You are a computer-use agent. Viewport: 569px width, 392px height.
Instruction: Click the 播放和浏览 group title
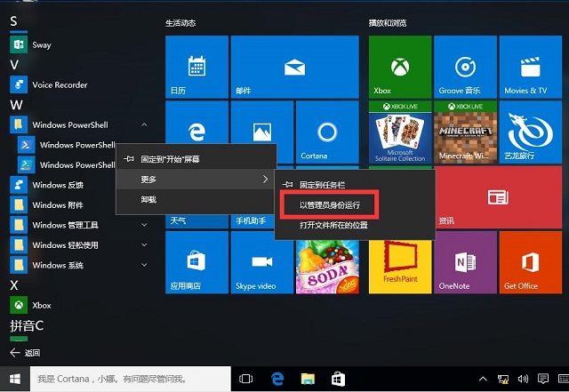[388, 23]
